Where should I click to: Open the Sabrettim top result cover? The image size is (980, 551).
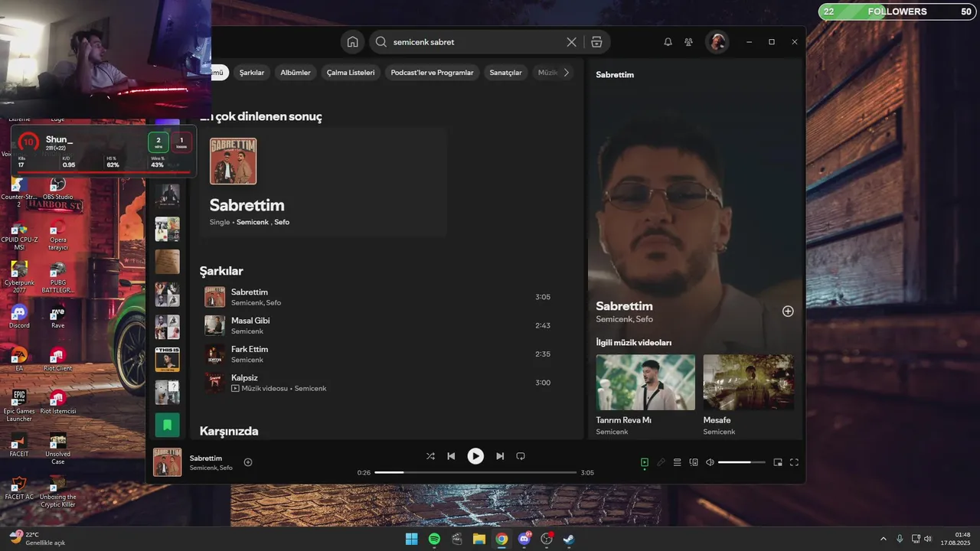[234, 161]
